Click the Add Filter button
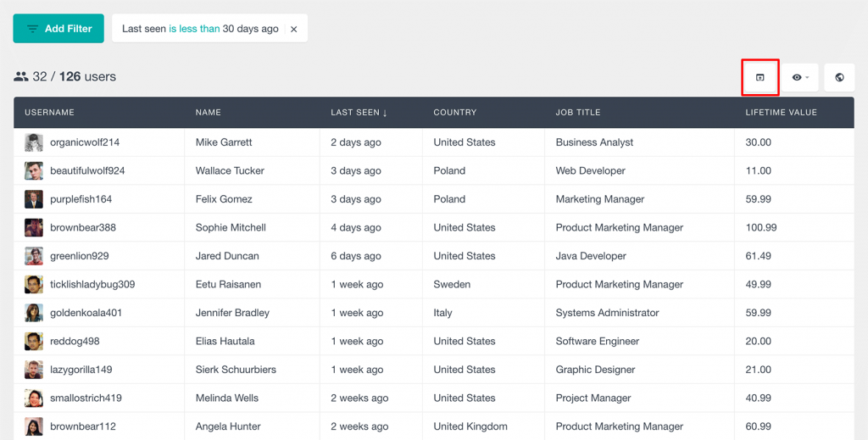 (x=58, y=29)
